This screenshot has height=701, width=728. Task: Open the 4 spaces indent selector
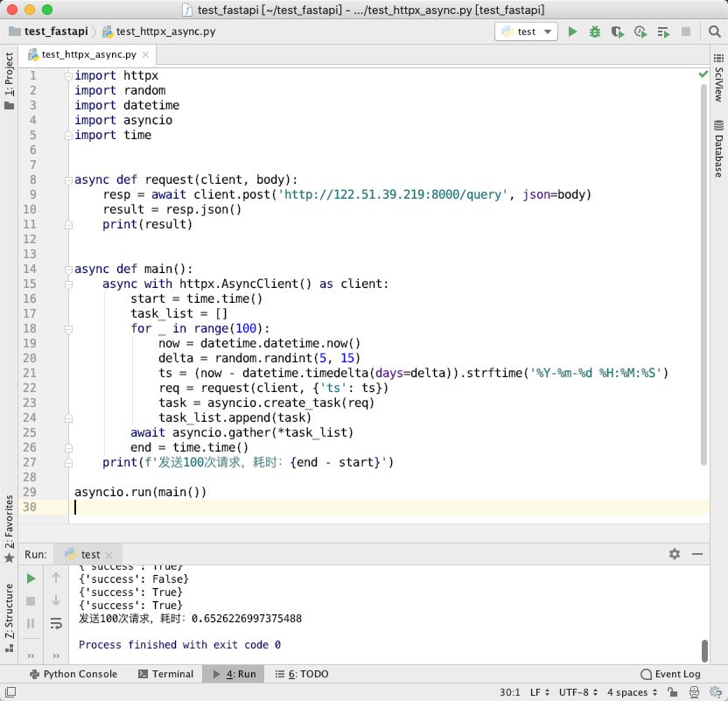[632, 692]
